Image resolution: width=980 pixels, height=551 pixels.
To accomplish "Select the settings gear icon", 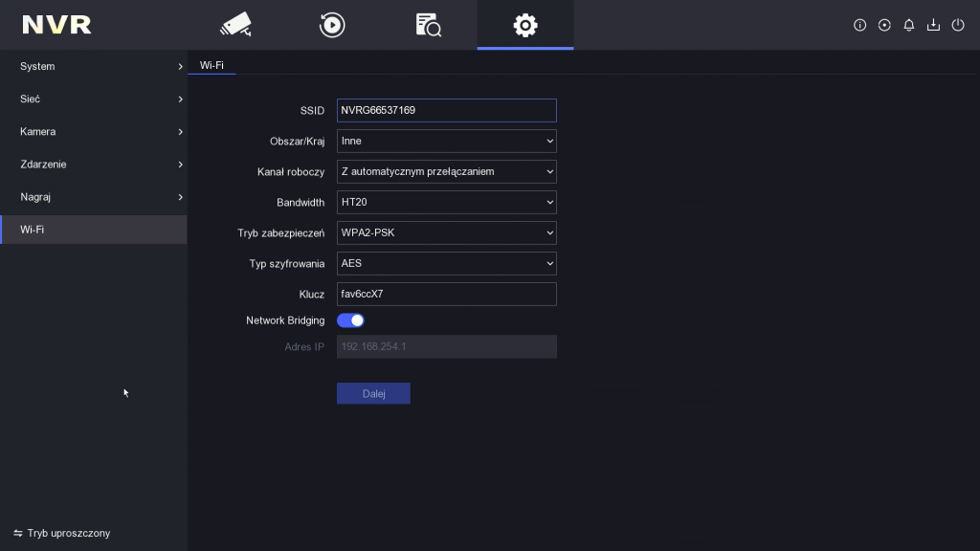I will coord(524,25).
